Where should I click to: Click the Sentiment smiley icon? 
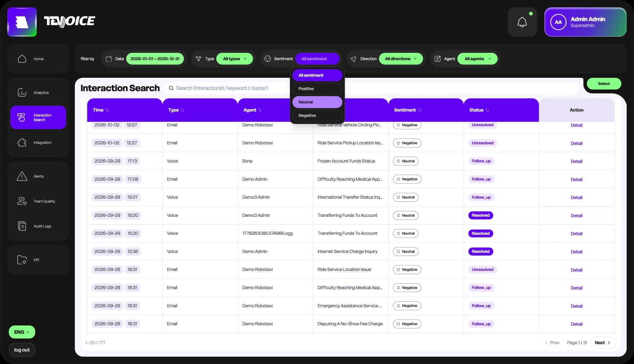[267, 59]
